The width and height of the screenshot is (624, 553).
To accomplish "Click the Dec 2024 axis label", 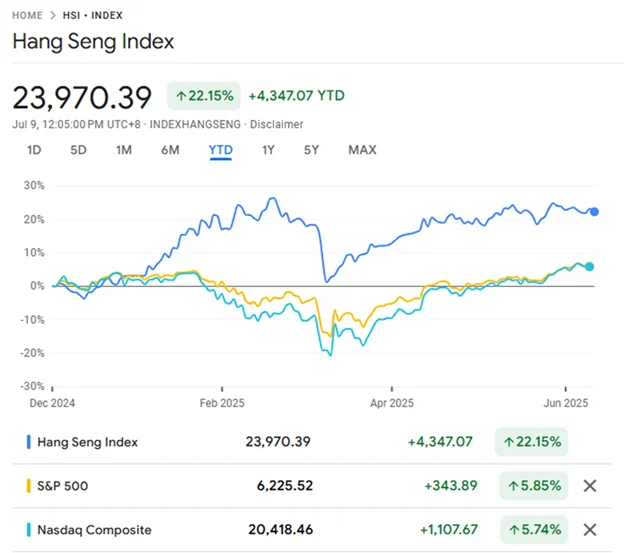I will 52,403.
